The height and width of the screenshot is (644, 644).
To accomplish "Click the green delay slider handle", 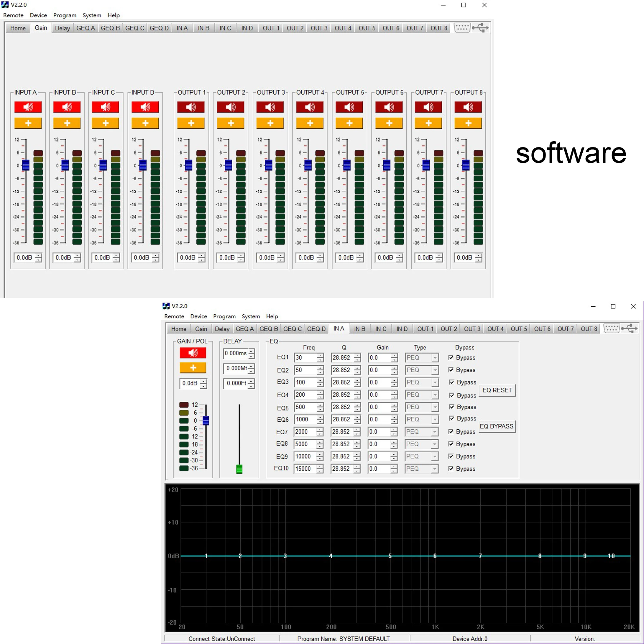I will pos(239,469).
